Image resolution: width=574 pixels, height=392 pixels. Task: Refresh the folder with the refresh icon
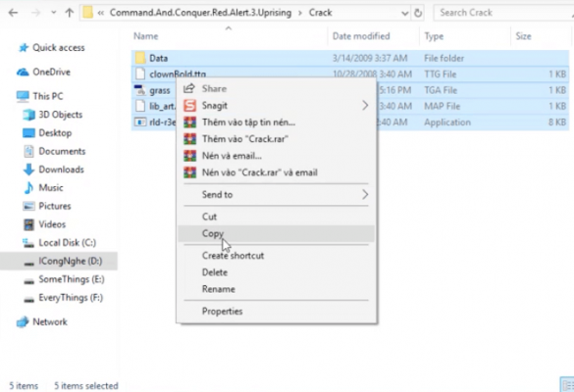tap(418, 13)
